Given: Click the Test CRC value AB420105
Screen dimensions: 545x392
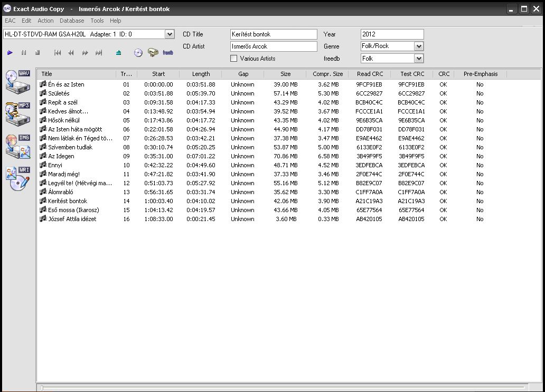Looking at the screenshot, I should (x=411, y=219).
